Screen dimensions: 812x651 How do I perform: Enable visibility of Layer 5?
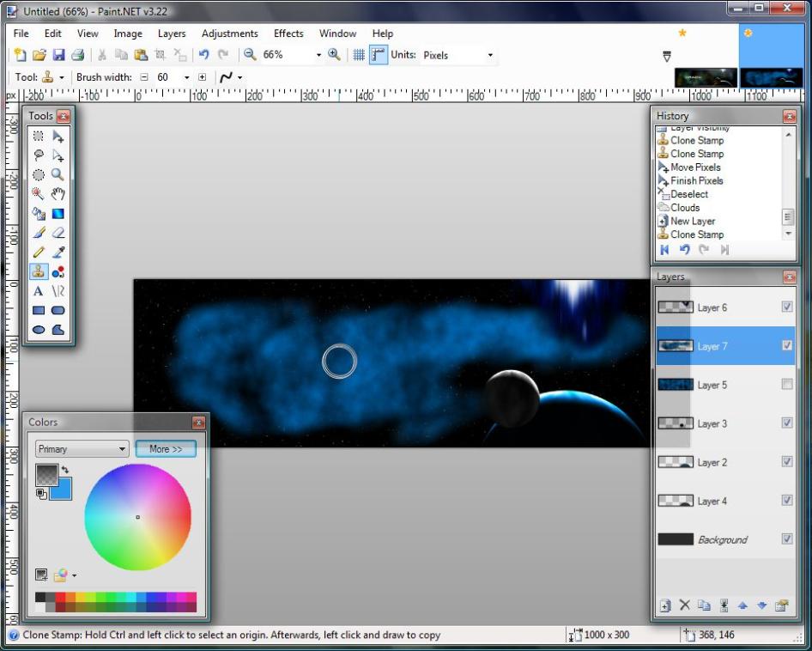tap(787, 385)
